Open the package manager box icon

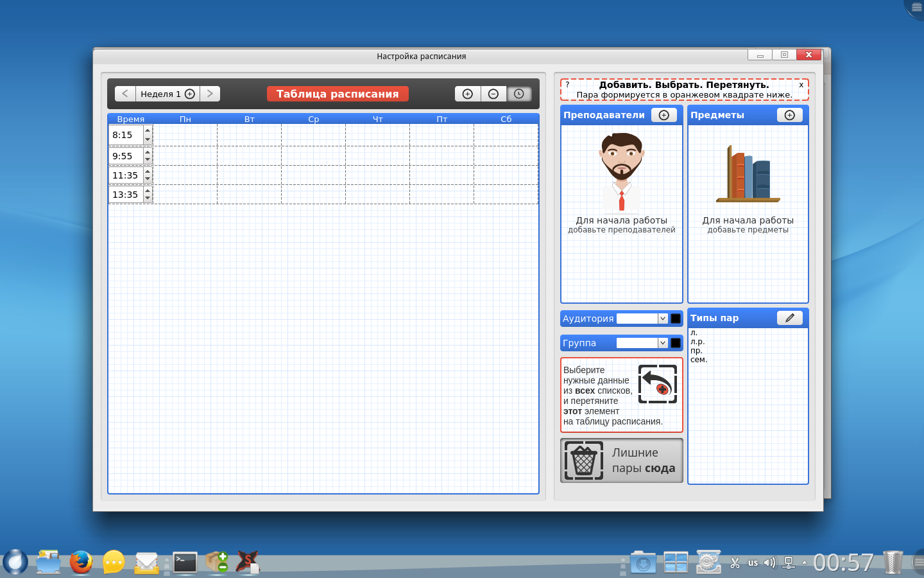point(217,562)
